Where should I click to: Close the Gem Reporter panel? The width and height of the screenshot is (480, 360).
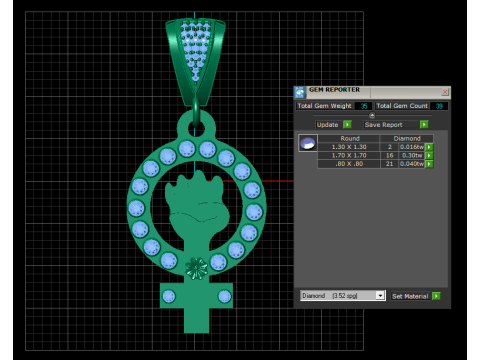click(x=445, y=92)
